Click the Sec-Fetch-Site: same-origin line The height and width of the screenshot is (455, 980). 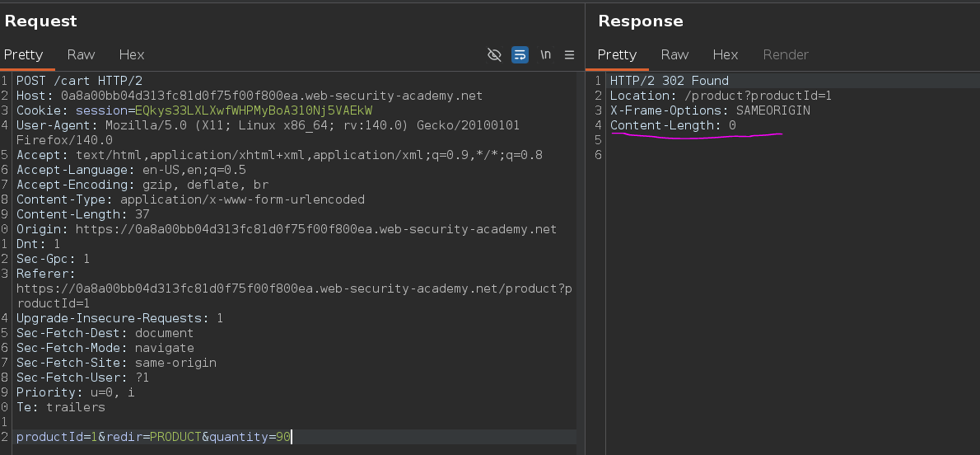(x=116, y=363)
